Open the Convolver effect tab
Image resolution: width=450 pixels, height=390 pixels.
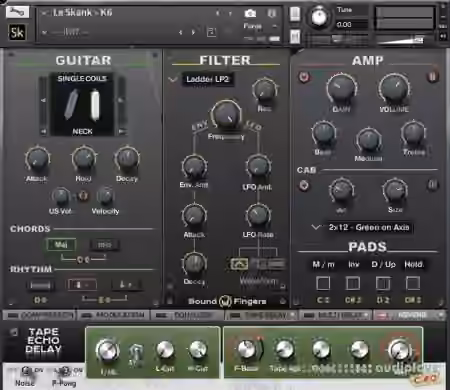click(188, 315)
